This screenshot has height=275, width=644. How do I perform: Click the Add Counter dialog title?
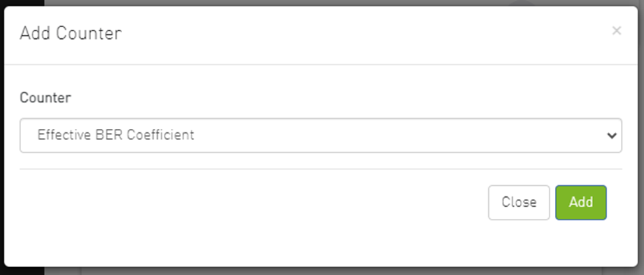click(71, 33)
